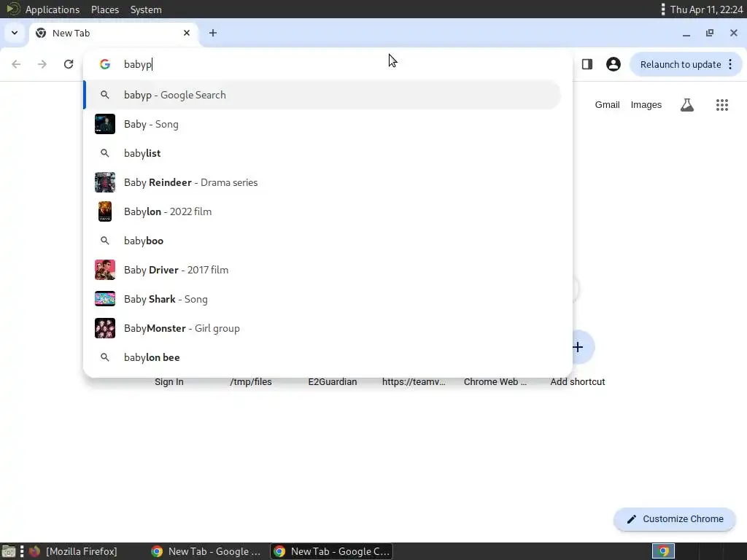Open the tab search dropdown arrow
The width and height of the screenshot is (747, 560).
pyautogui.click(x=15, y=33)
